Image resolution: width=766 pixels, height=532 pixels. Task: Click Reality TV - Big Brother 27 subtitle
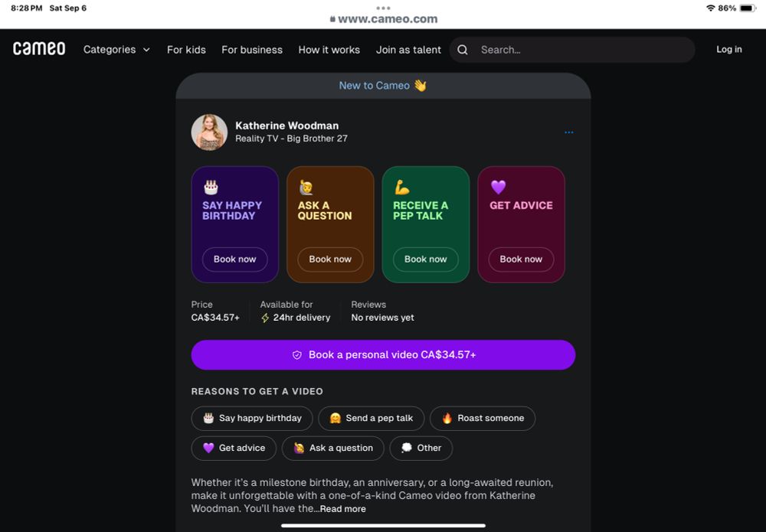coord(291,139)
